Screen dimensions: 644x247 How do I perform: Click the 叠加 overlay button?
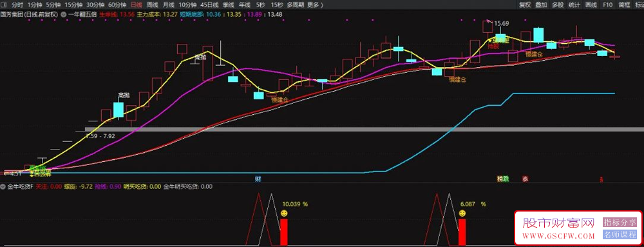[x=541, y=5]
